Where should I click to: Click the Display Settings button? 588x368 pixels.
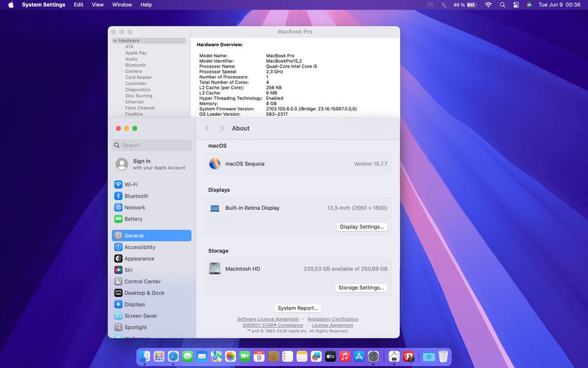coord(362,227)
